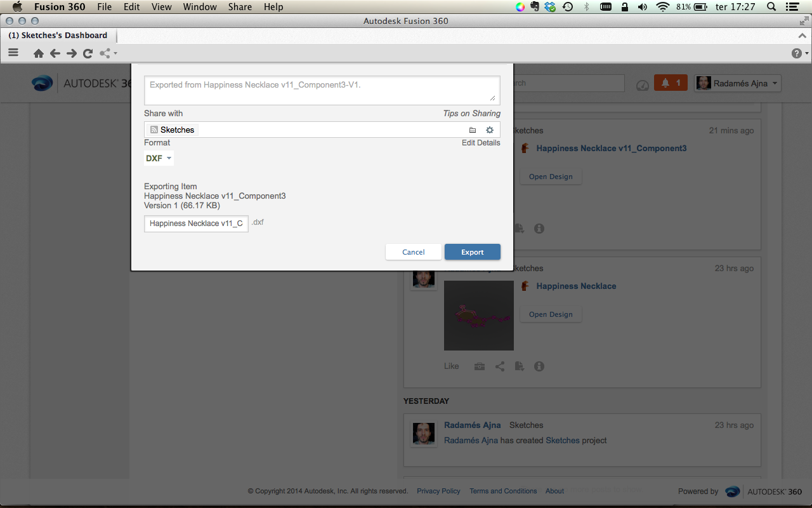Enter full screen with the window arrows icon

pyautogui.click(x=804, y=21)
